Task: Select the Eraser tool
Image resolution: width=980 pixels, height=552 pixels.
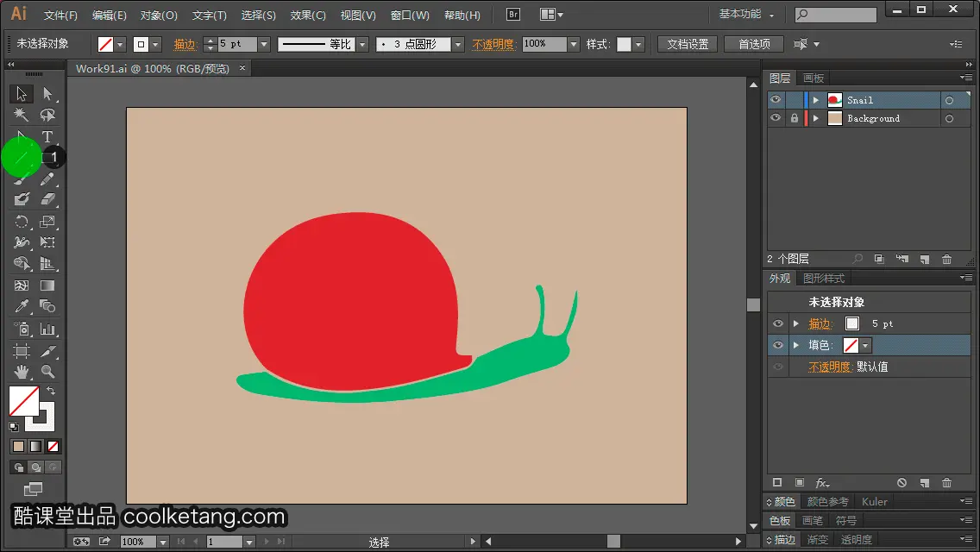Action: point(47,199)
